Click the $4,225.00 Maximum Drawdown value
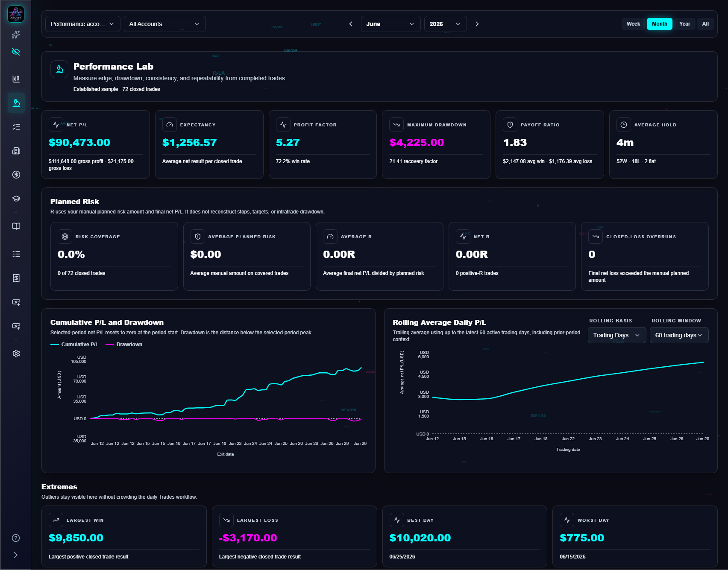728x570 pixels. click(x=417, y=143)
